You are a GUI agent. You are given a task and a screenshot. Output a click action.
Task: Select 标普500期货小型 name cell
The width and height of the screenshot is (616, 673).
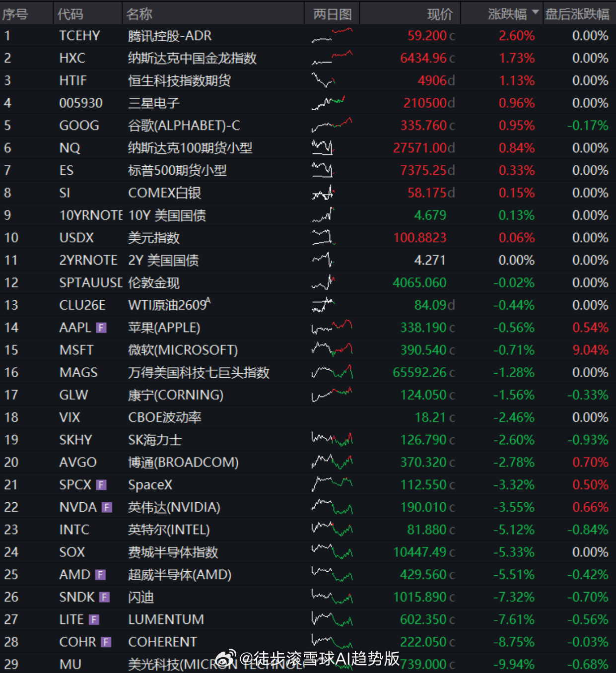(x=177, y=170)
